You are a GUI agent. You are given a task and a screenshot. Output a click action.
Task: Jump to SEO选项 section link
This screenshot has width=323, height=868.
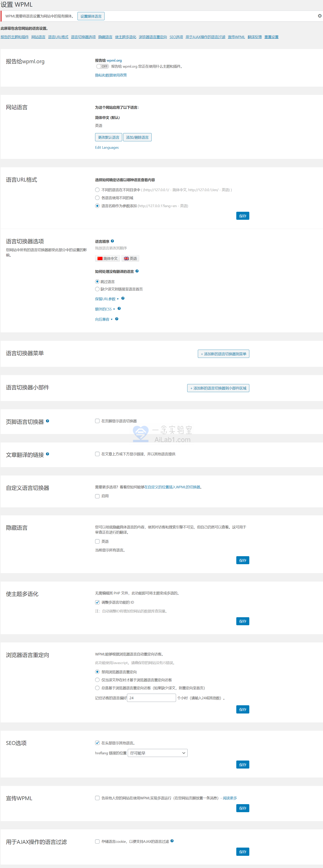(x=176, y=37)
